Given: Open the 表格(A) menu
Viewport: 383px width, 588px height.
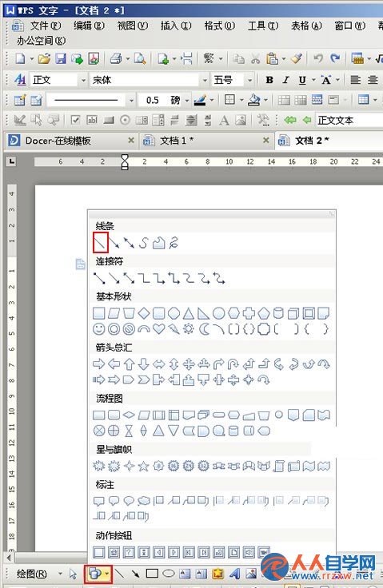Looking at the screenshot, I should (x=306, y=26).
